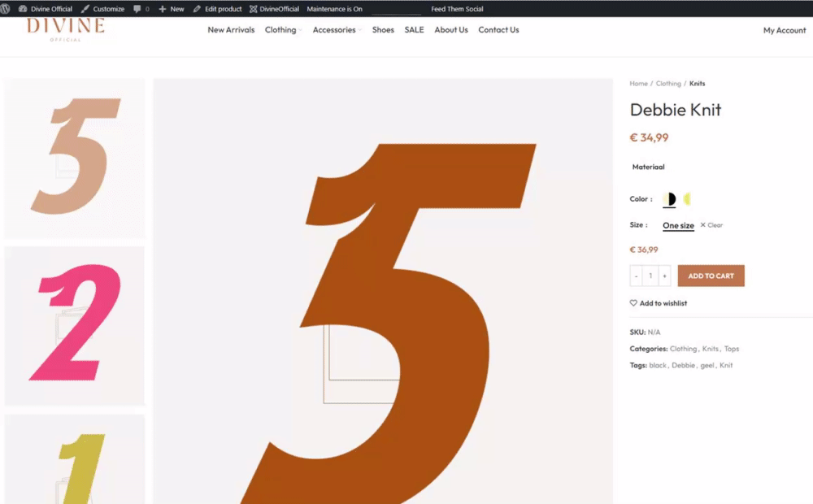Go to New Arrivals page
813x504 pixels.
pyautogui.click(x=231, y=30)
